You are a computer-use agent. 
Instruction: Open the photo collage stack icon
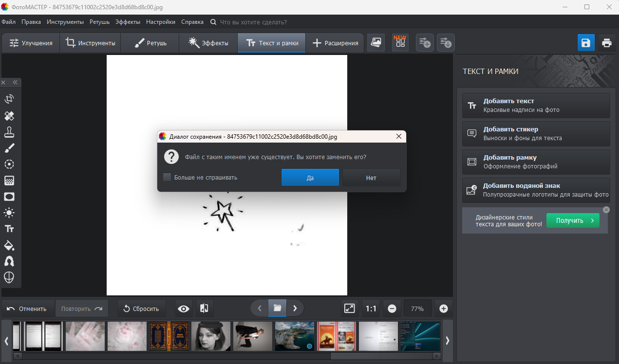tap(376, 43)
